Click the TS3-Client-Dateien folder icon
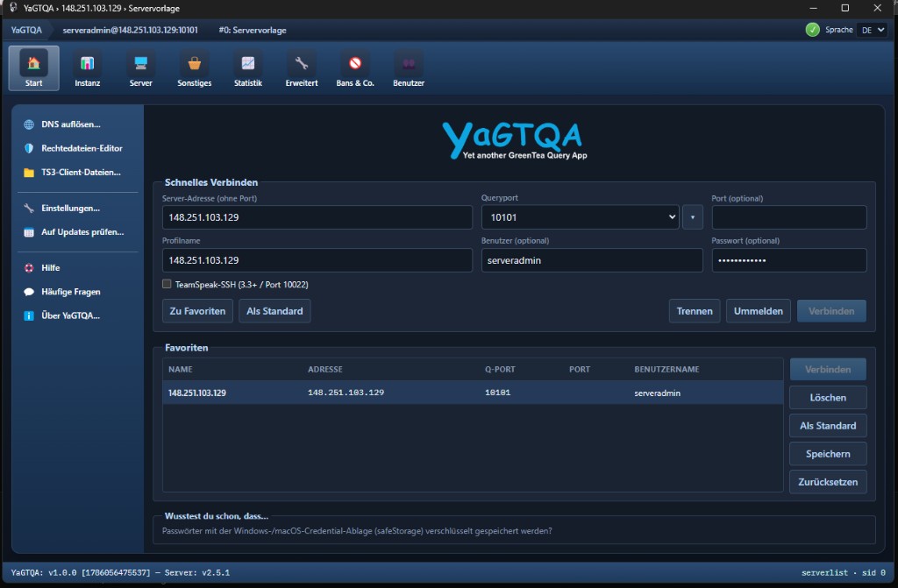The width and height of the screenshot is (898, 588). point(29,173)
